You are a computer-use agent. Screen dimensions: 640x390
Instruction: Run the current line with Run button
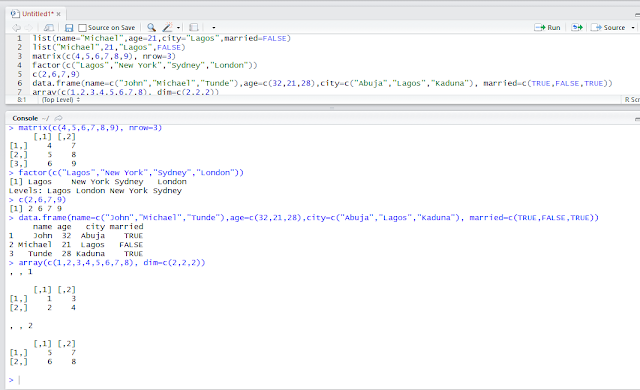[547, 27]
